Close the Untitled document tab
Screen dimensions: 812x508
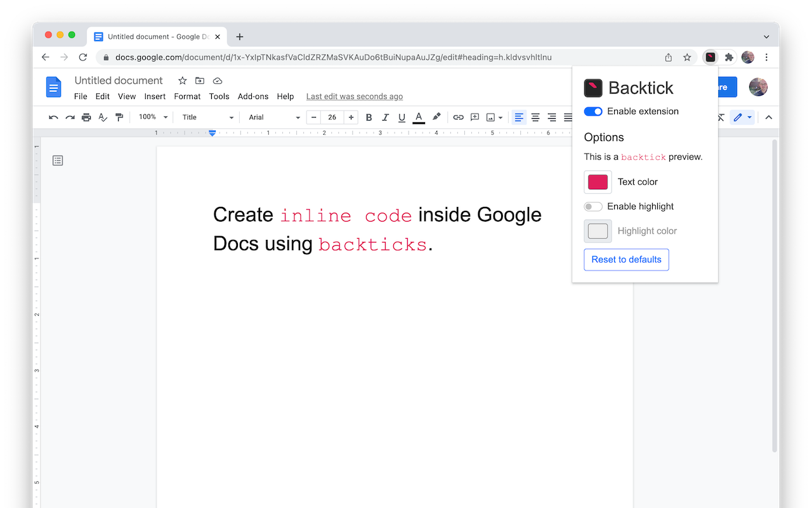click(x=218, y=37)
